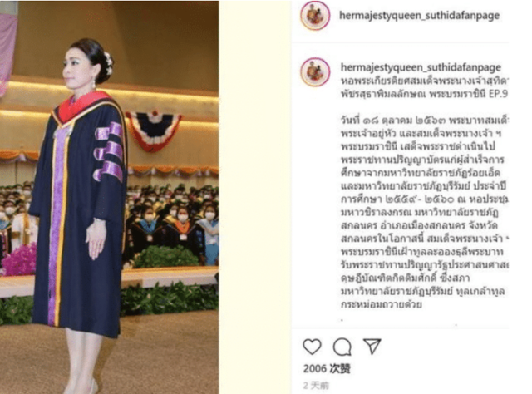
Task: Click the cream blank area beside photo
Action: [255, 197]
